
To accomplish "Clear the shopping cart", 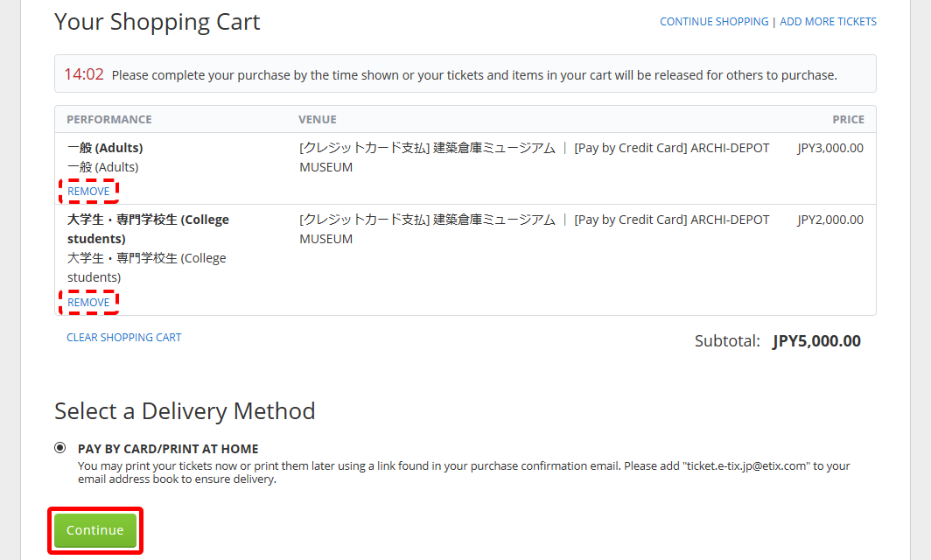I will pos(124,338).
